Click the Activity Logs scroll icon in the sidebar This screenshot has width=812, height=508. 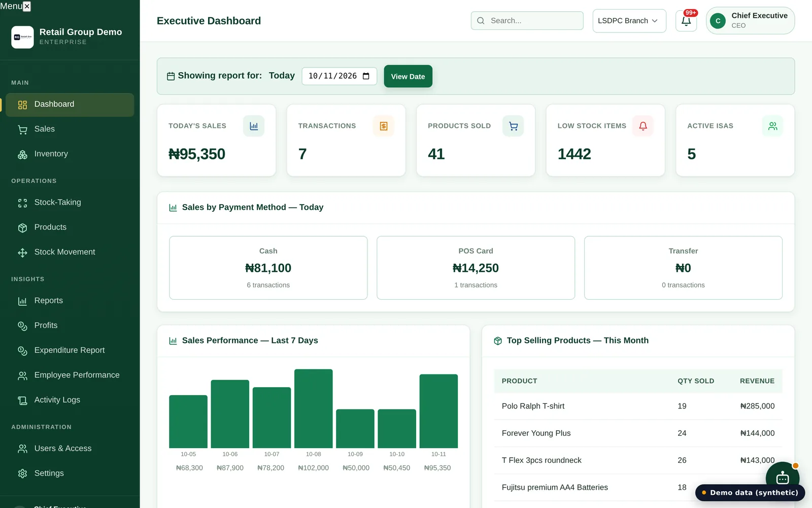pos(22,400)
